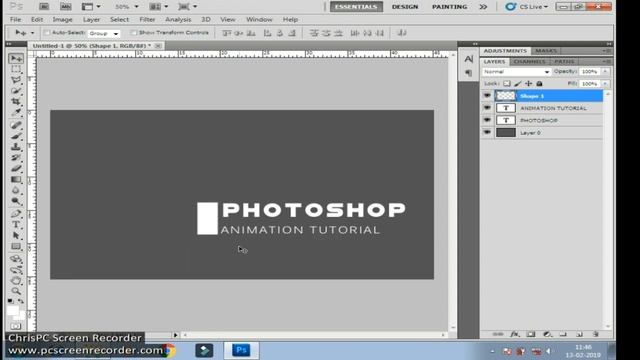The height and width of the screenshot is (360, 640).
Task: Open the Paragraph panel icon
Action: point(469,73)
